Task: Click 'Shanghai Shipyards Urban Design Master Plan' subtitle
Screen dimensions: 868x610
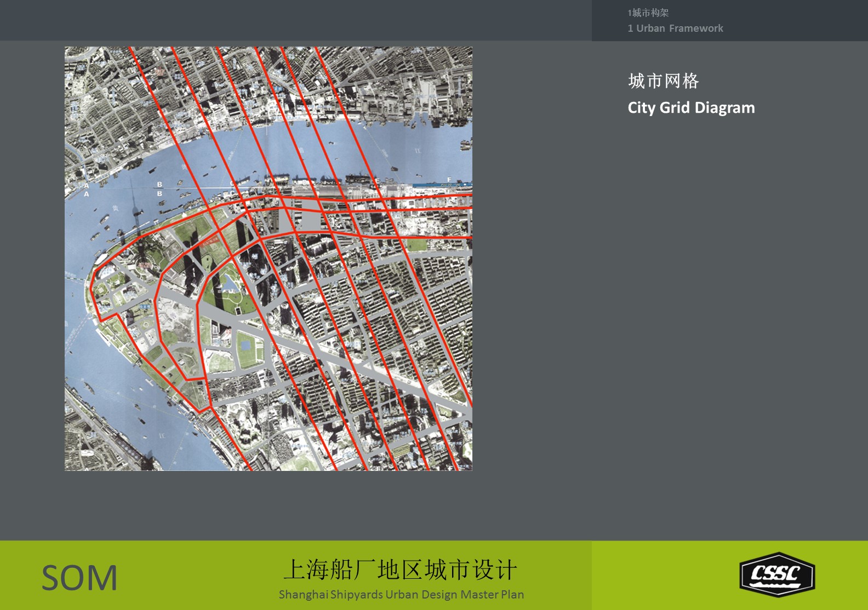Action: [401, 595]
